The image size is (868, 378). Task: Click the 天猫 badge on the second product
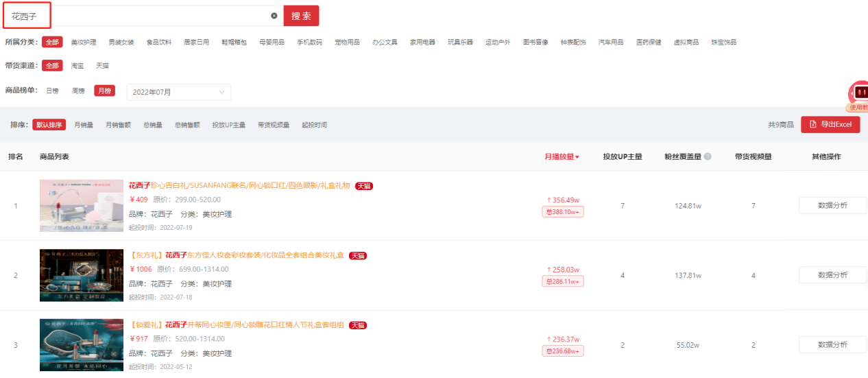[x=357, y=255]
